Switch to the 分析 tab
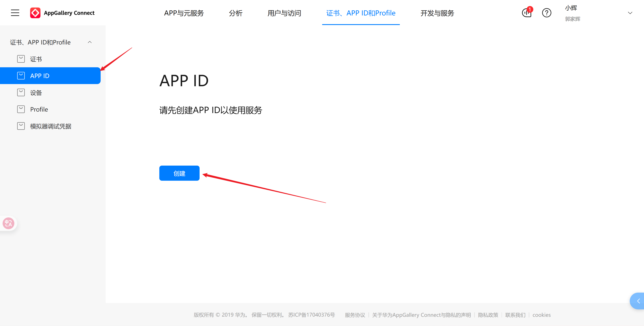 [235, 13]
